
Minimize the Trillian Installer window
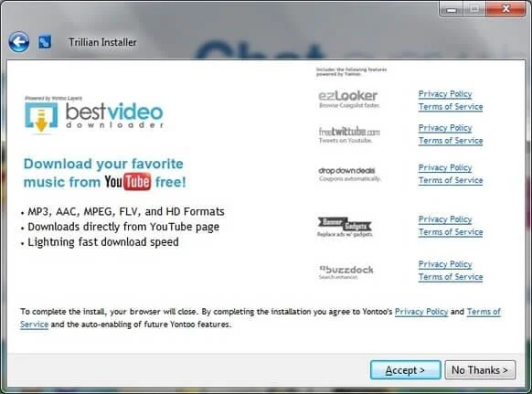452,9
